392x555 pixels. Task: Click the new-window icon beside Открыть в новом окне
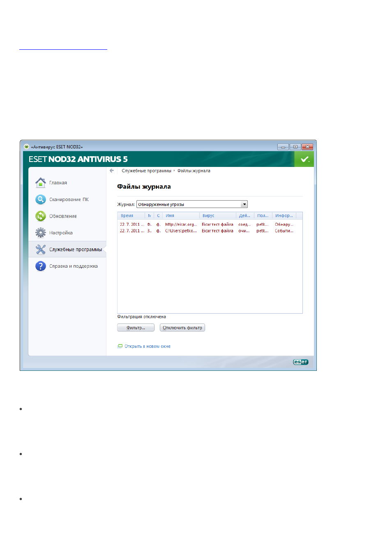click(120, 346)
